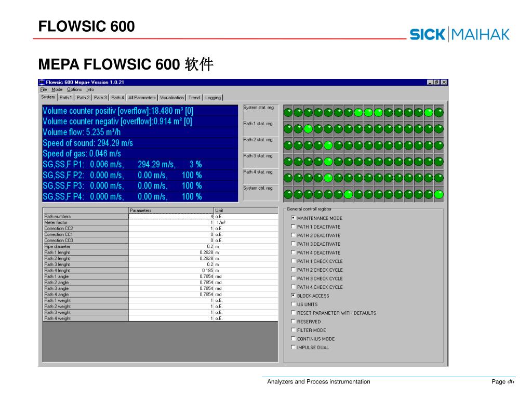Image resolution: width=532 pixels, height=399 pixels.
Task: Select the Path 1 lenght row label
Action: [x=86, y=252]
